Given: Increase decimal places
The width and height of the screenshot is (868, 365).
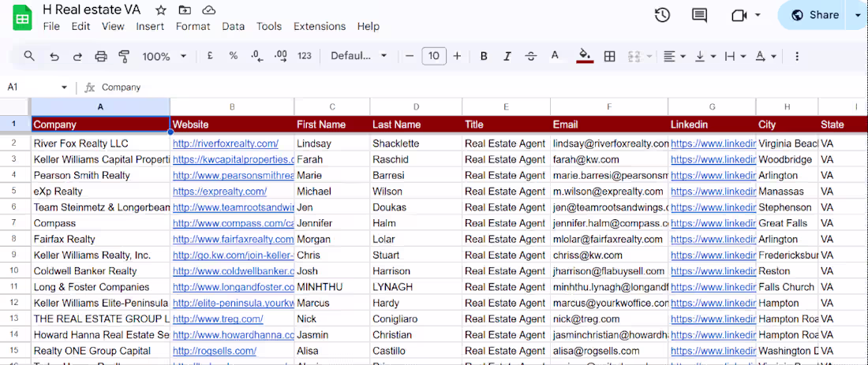Looking at the screenshot, I should tap(280, 56).
